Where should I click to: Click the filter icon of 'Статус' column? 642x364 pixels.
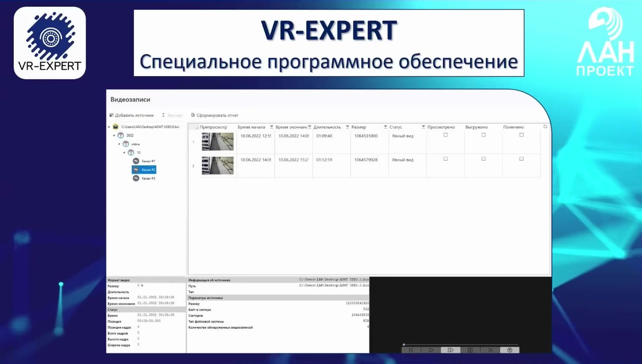coord(423,127)
